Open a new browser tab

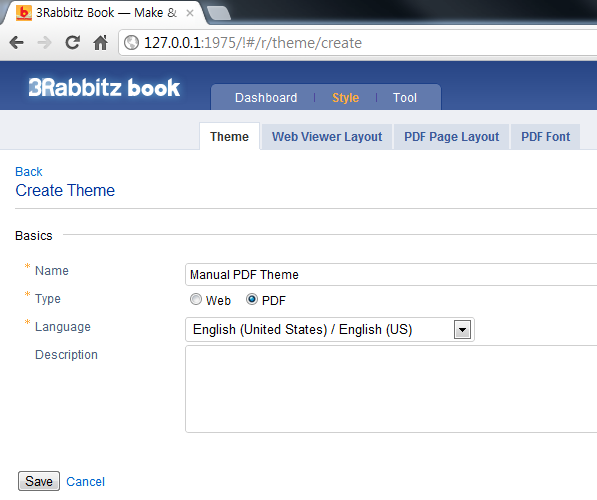pos(218,13)
